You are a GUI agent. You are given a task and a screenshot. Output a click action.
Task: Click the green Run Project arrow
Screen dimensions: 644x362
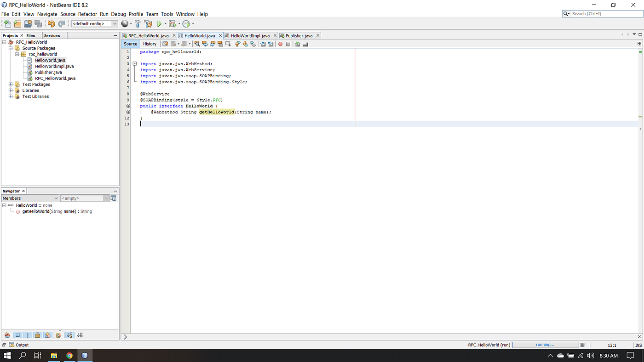click(x=160, y=24)
